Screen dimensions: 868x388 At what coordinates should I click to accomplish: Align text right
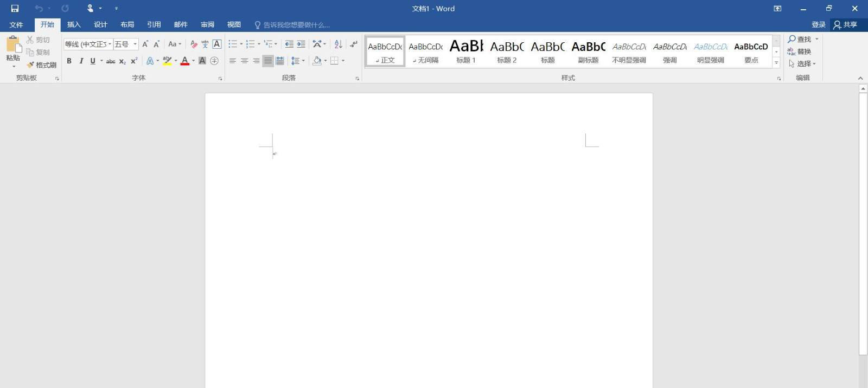(x=256, y=61)
